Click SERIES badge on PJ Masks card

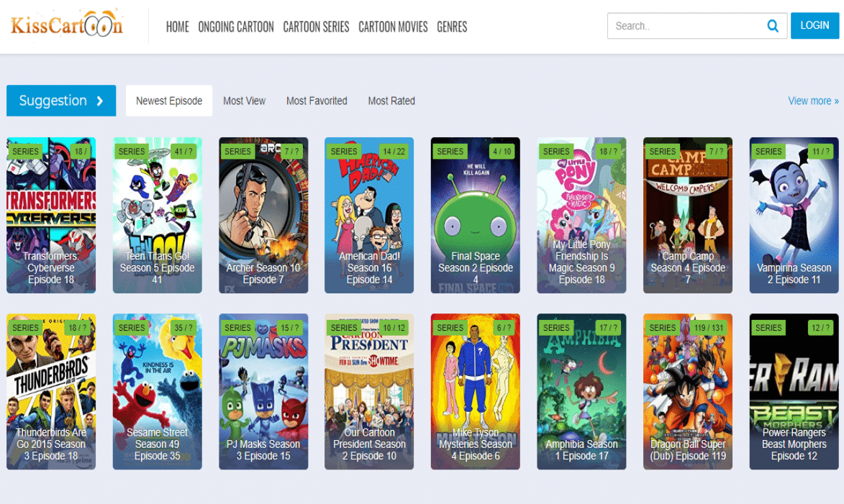[237, 328]
